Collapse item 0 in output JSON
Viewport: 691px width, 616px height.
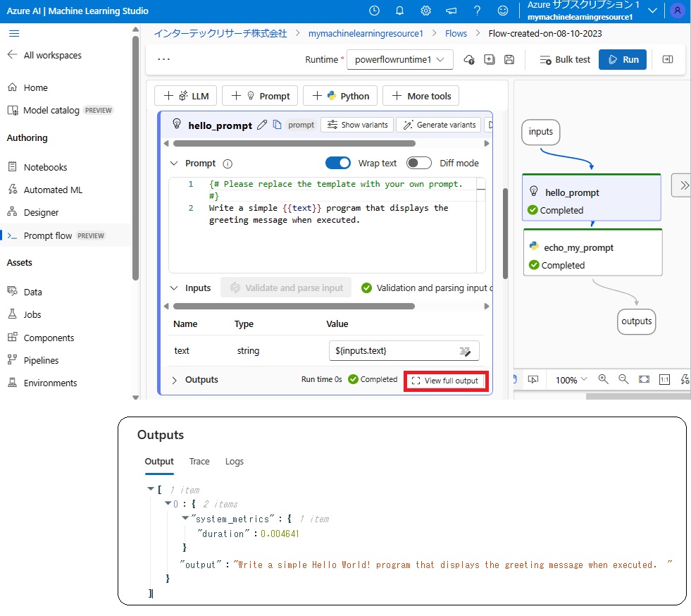click(168, 503)
